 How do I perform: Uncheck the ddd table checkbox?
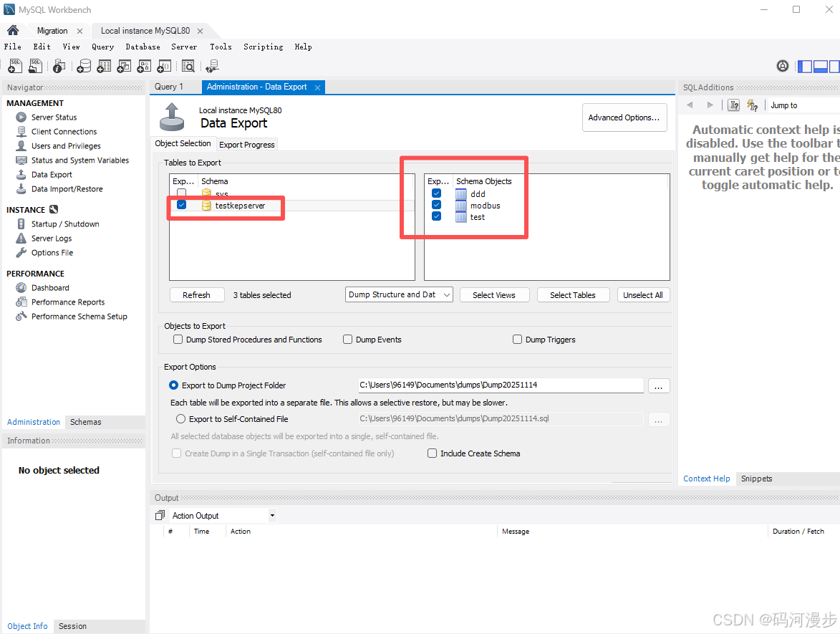coord(437,193)
